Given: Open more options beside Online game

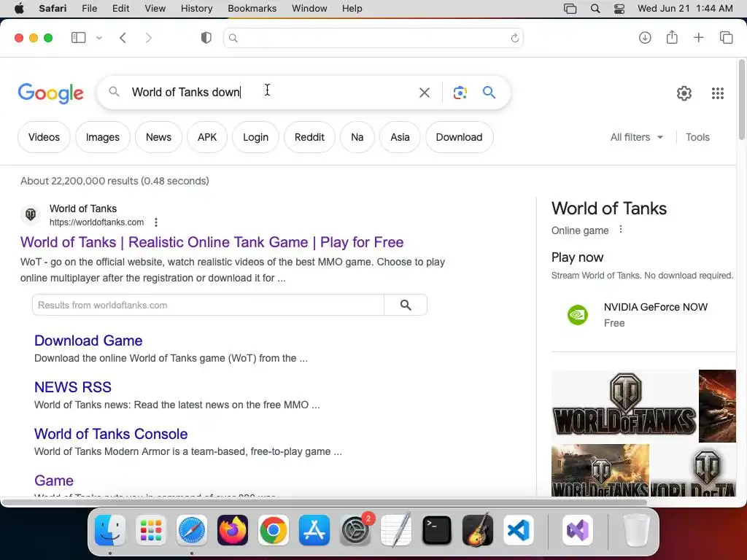Looking at the screenshot, I should (620, 230).
